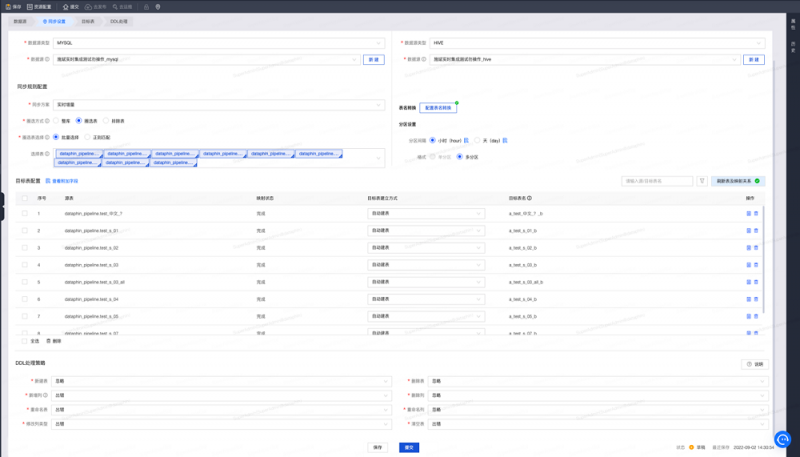Tick the 全选 select-all checkbox
800x457 pixels.
coord(24,341)
